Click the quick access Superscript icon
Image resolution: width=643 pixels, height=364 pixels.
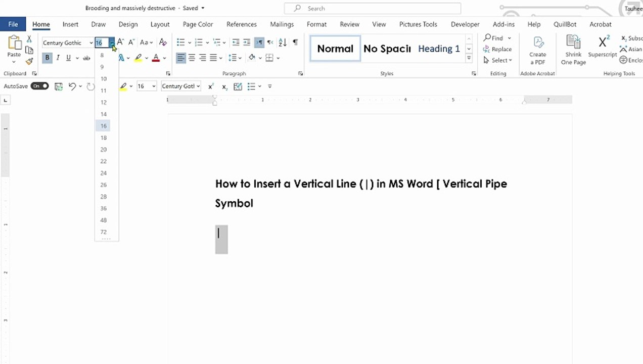(211, 86)
